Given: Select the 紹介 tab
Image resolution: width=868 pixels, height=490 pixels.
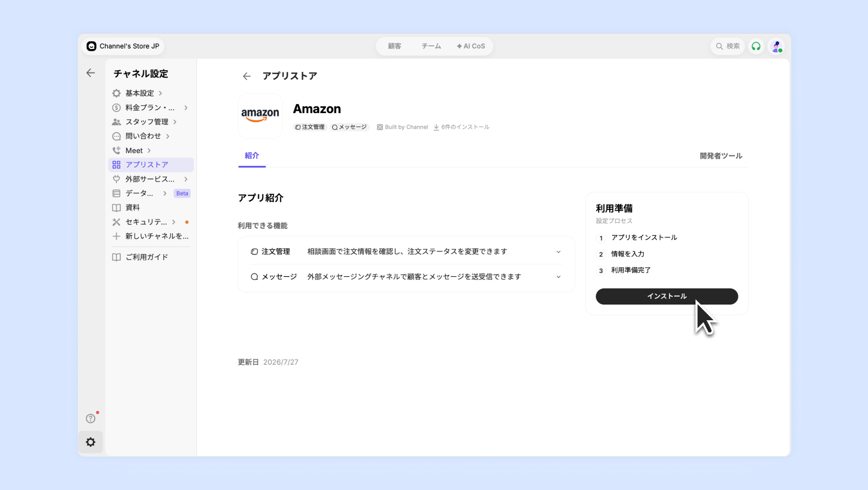Looking at the screenshot, I should point(252,156).
